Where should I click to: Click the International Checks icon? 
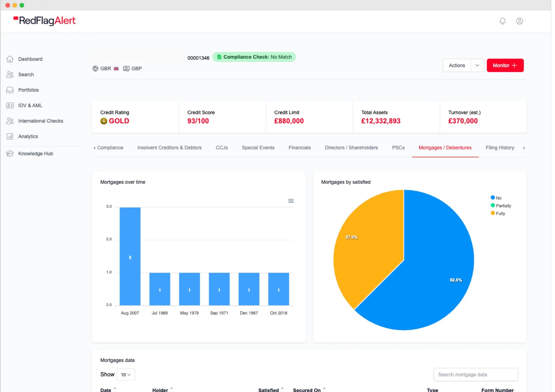click(x=10, y=121)
